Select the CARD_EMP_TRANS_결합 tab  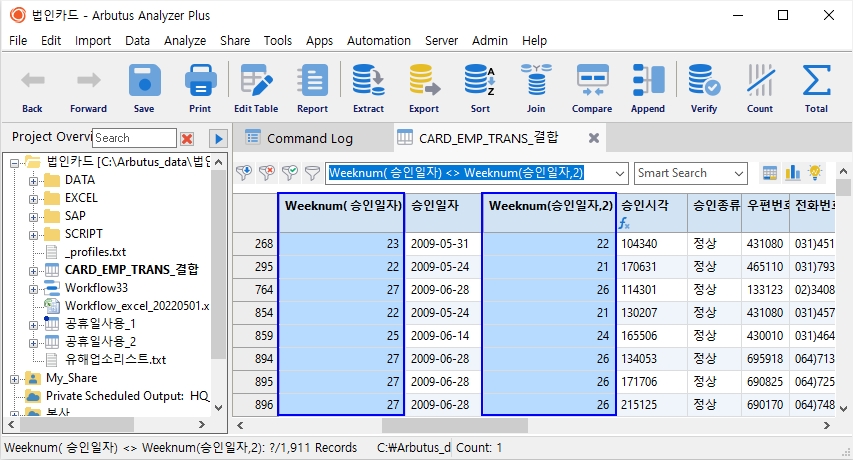tap(489, 138)
